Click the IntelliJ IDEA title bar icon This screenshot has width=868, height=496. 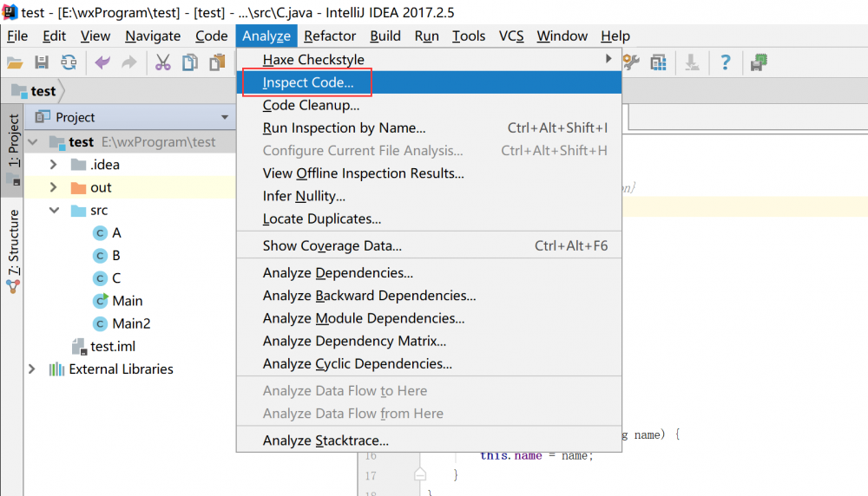point(10,11)
